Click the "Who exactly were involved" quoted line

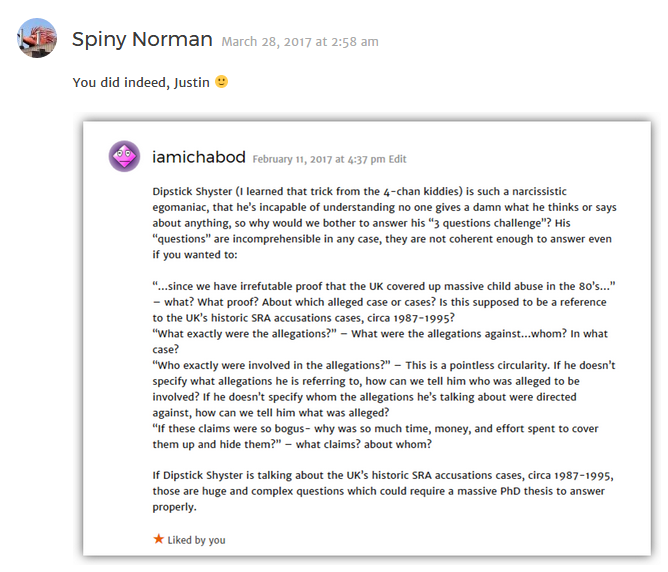coord(271,365)
